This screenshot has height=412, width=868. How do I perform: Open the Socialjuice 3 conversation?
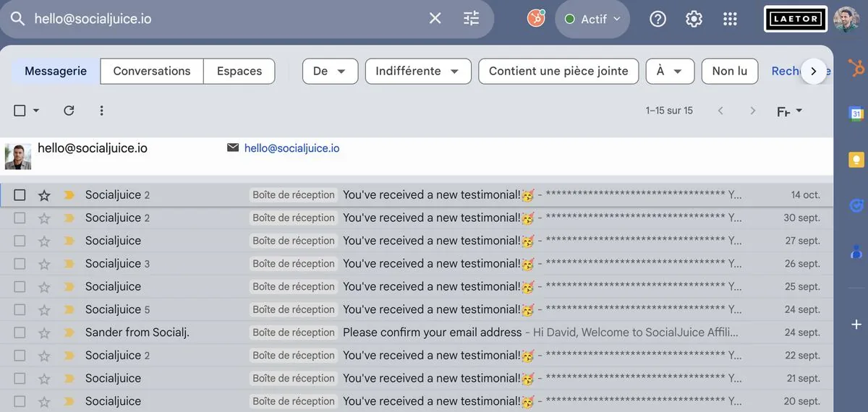tap(417, 264)
